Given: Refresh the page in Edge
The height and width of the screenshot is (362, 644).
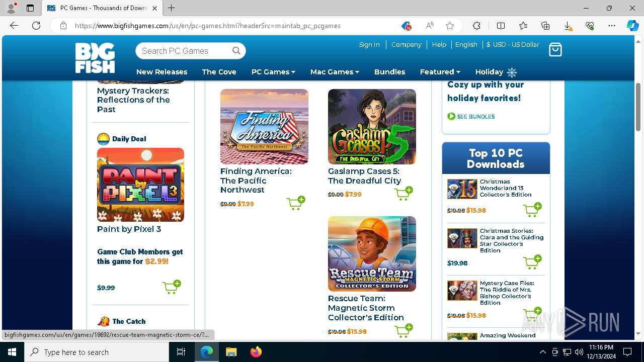Looking at the screenshot, I should 36,26.
